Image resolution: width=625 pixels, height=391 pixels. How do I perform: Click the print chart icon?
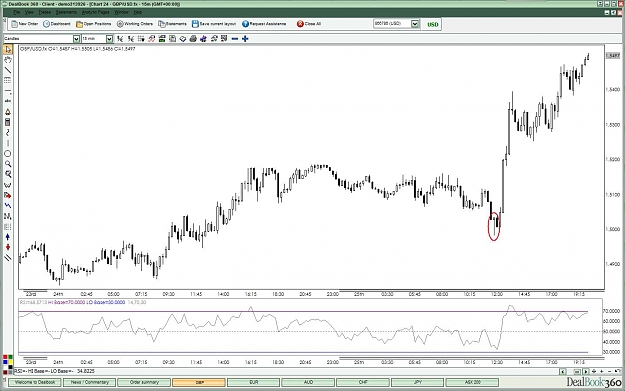tap(193, 39)
